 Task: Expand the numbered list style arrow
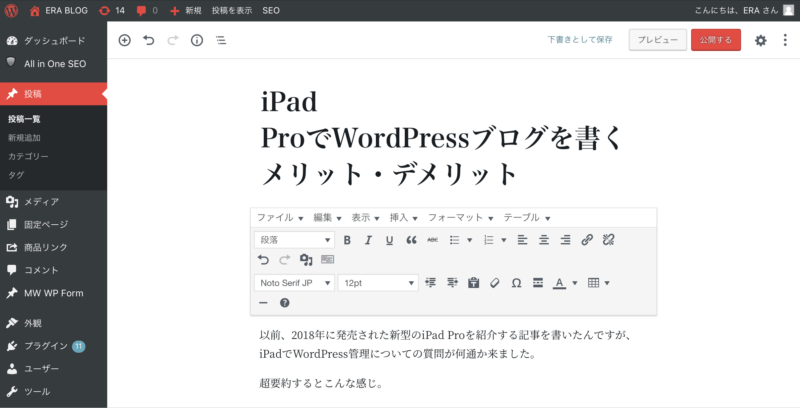coord(504,240)
